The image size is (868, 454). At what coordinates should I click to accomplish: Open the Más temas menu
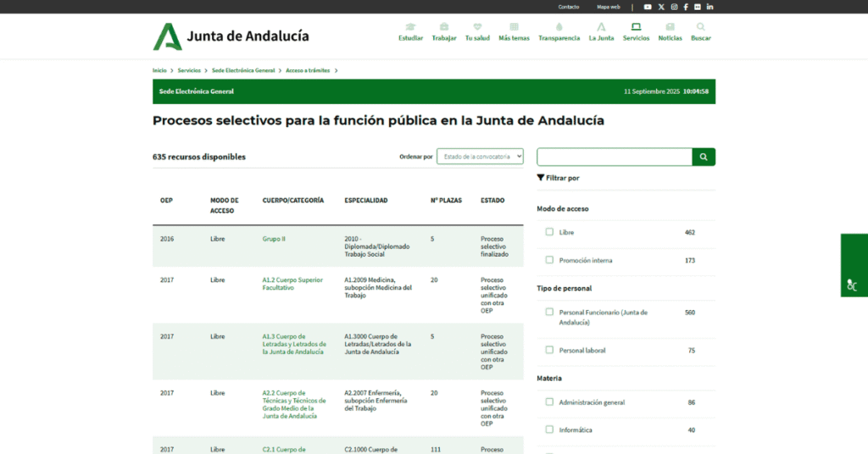[x=514, y=32]
